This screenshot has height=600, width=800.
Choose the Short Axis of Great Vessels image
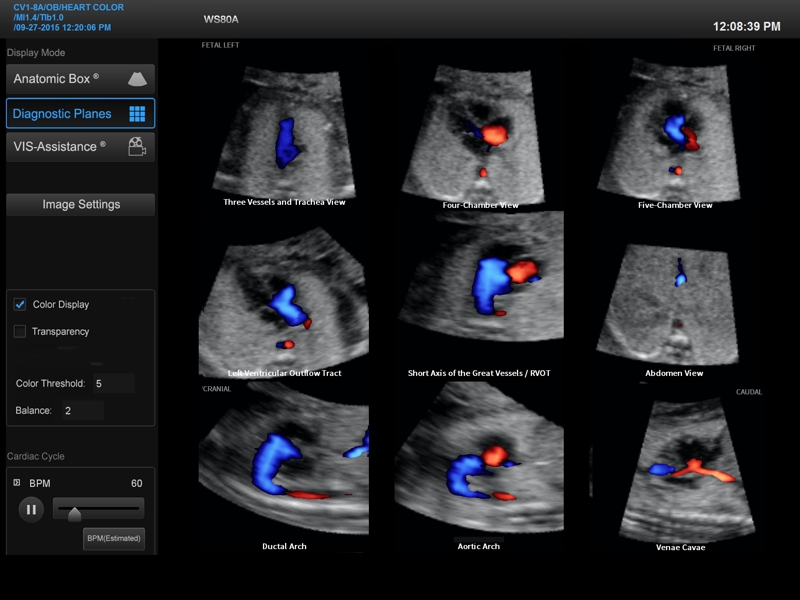click(480, 295)
